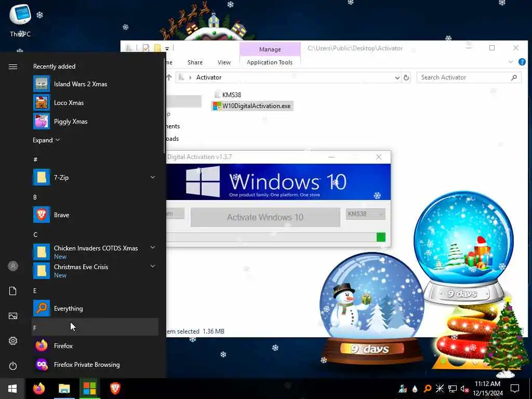Screen dimensions: 532x399
Task: Open the Action Center notifications icon
Action: [x=515, y=389]
